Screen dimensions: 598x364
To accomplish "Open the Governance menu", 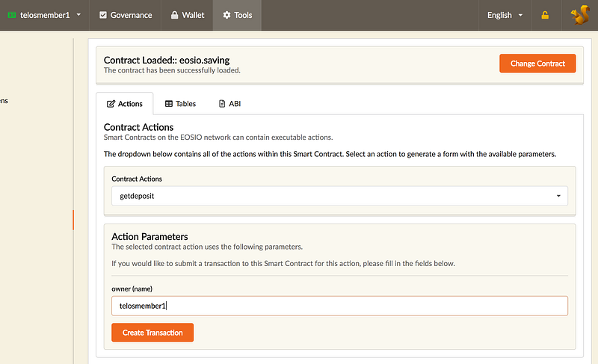I will 126,15.
